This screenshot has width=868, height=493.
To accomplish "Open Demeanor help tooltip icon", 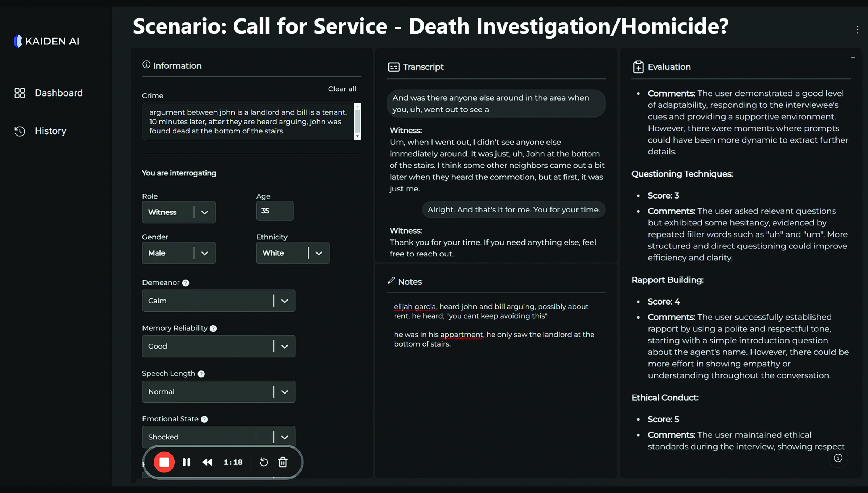I will pyautogui.click(x=186, y=283).
